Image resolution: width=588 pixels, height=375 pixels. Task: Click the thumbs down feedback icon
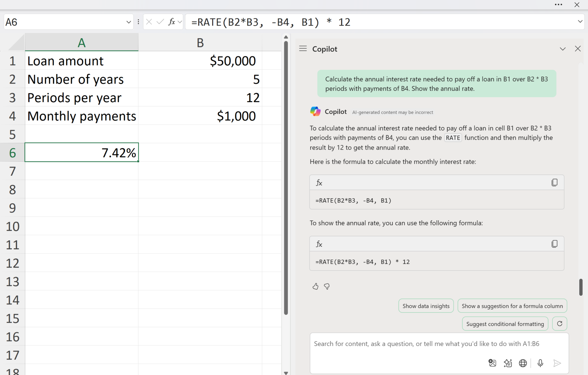coord(327,286)
